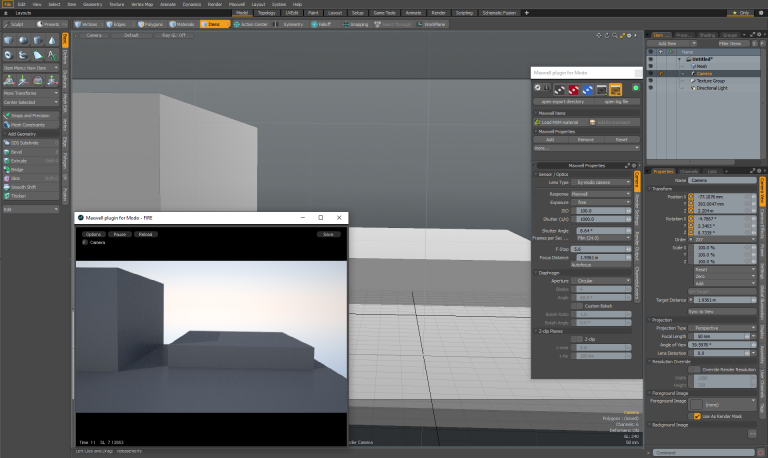Open the Texture menu
This screenshot has height=458, width=768.
pyautogui.click(x=117, y=4)
